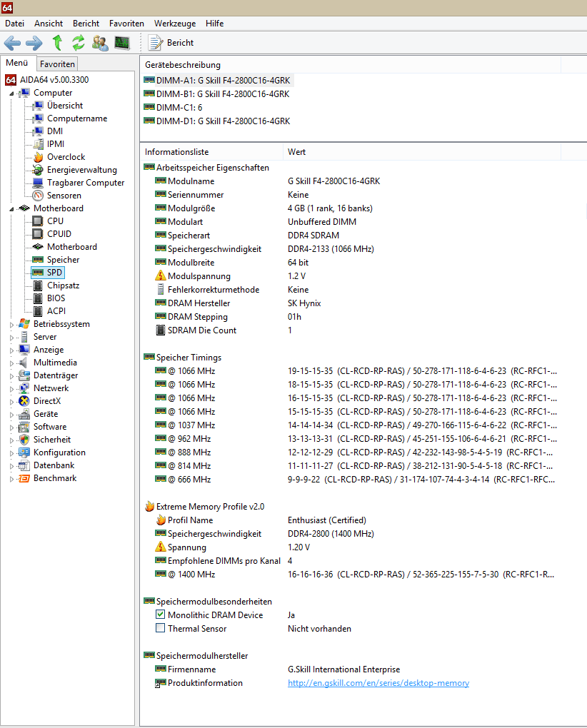This screenshot has width=587, height=728.
Task: Select the BIOS chip icon
Action: coord(38,298)
